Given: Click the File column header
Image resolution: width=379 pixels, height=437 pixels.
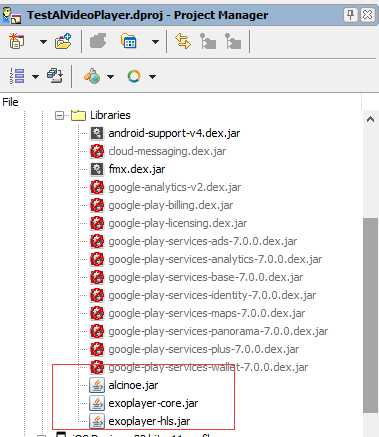Looking at the screenshot, I should (x=10, y=102).
